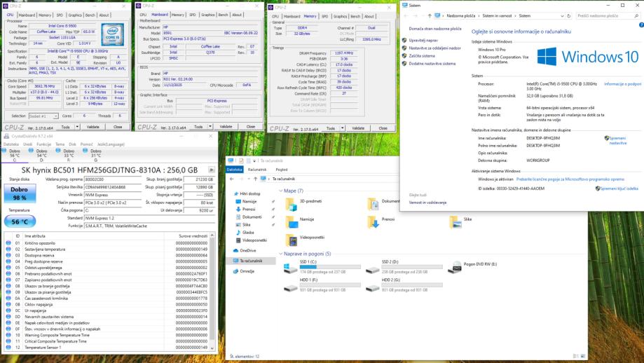Viewport: 644px width, 363px height.
Task: Open the Računalnik ribbon tab in Explorer
Action: tap(257, 170)
